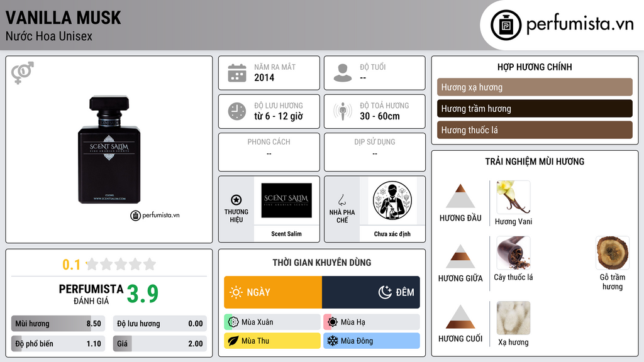Click the flower icon beside Mùa Xuân
644x362 pixels.
pos(233,322)
